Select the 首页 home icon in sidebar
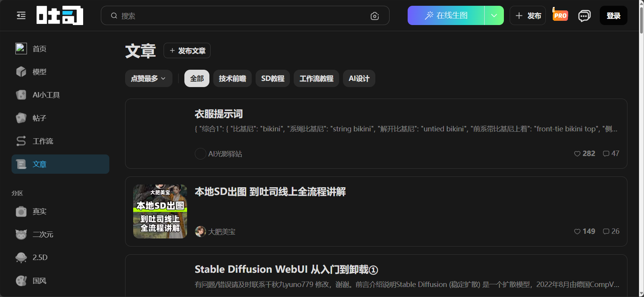This screenshot has width=644, height=297. 21,49
